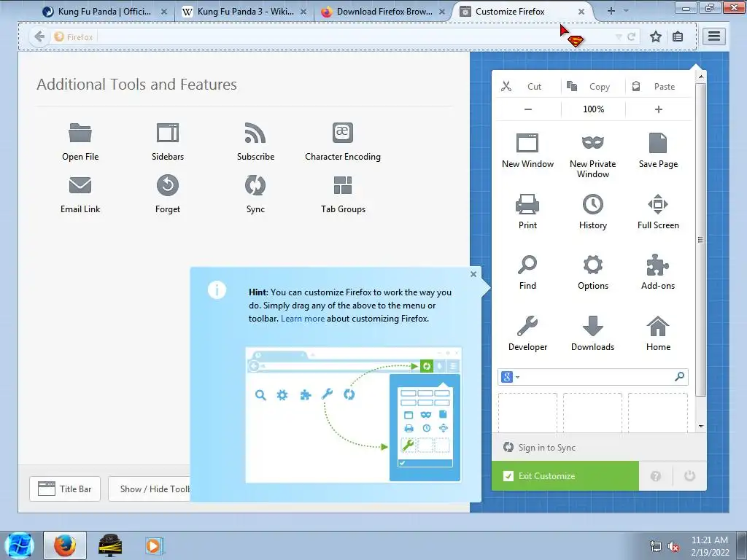
Task: Click the muted volume tray icon
Action: 673,546
